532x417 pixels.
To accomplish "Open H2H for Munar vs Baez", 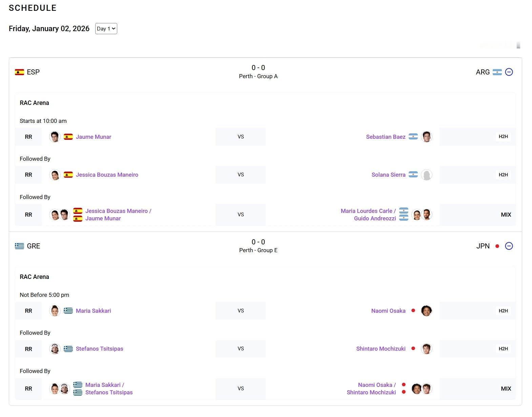I will tap(503, 137).
